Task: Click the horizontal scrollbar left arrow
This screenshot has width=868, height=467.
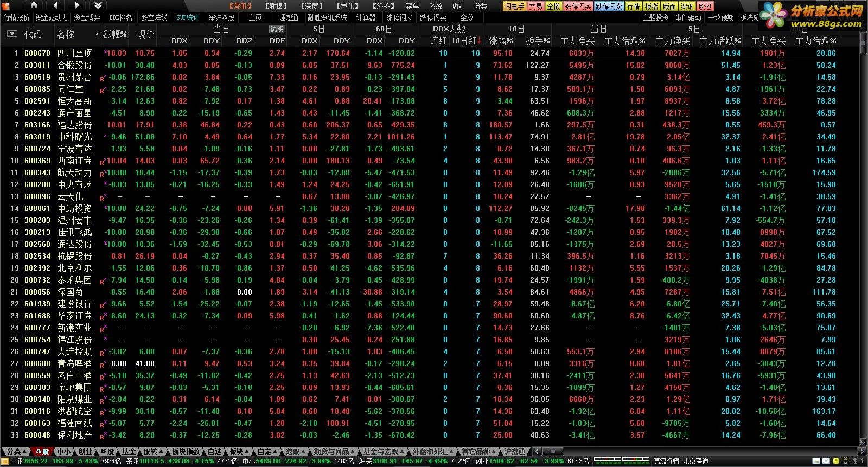Action: (x=537, y=451)
